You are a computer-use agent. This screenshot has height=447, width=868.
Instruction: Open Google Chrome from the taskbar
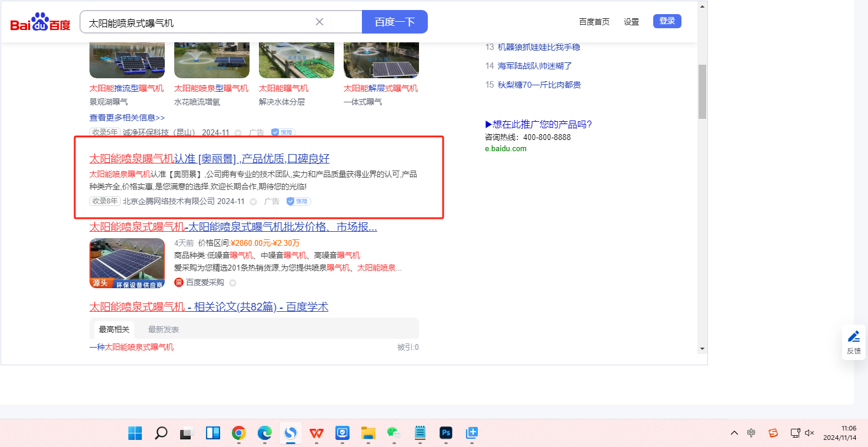point(238,433)
